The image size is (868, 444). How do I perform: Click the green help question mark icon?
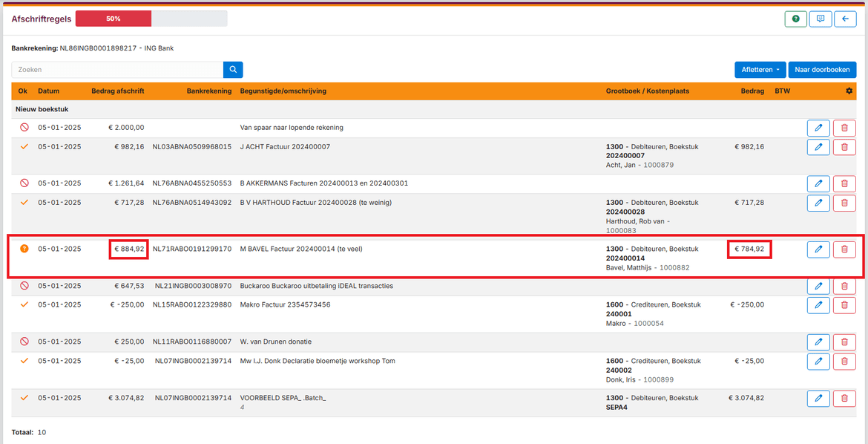795,19
